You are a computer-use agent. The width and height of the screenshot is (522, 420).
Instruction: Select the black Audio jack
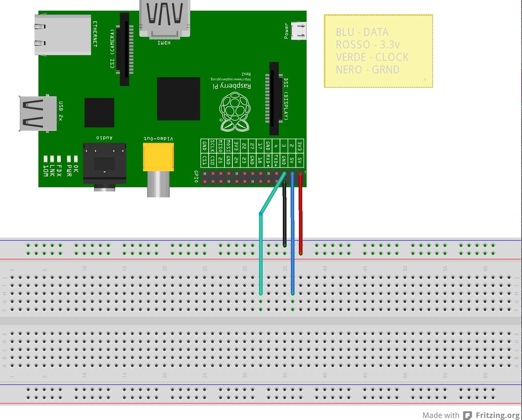pyautogui.click(x=104, y=167)
